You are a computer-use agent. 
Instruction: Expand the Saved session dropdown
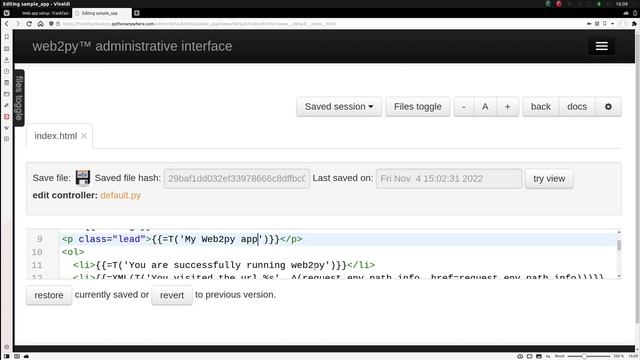339,107
